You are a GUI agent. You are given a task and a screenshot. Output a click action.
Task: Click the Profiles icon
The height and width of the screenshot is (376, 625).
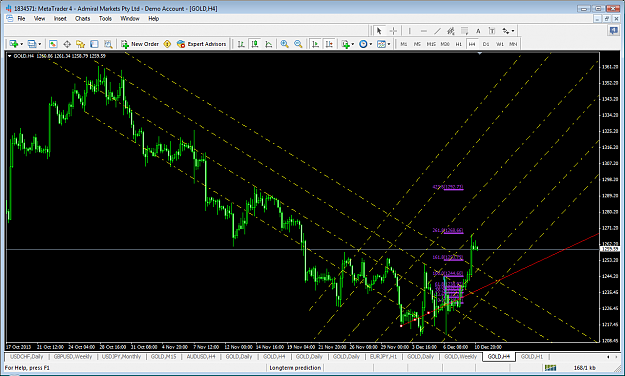[x=32, y=44]
